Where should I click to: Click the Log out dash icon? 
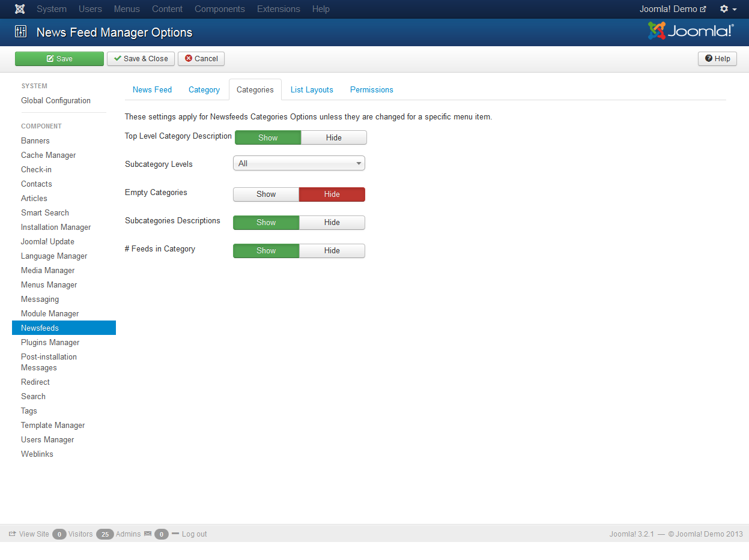click(x=175, y=533)
